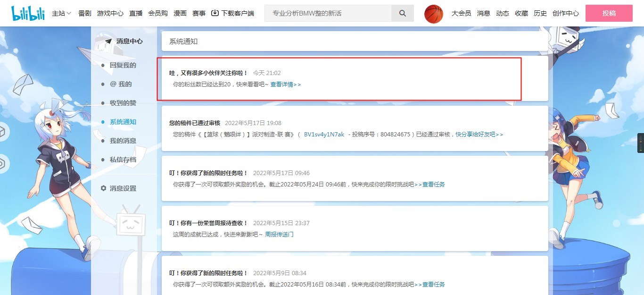Select 私信存档 in sidebar

pyautogui.click(x=123, y=160)
